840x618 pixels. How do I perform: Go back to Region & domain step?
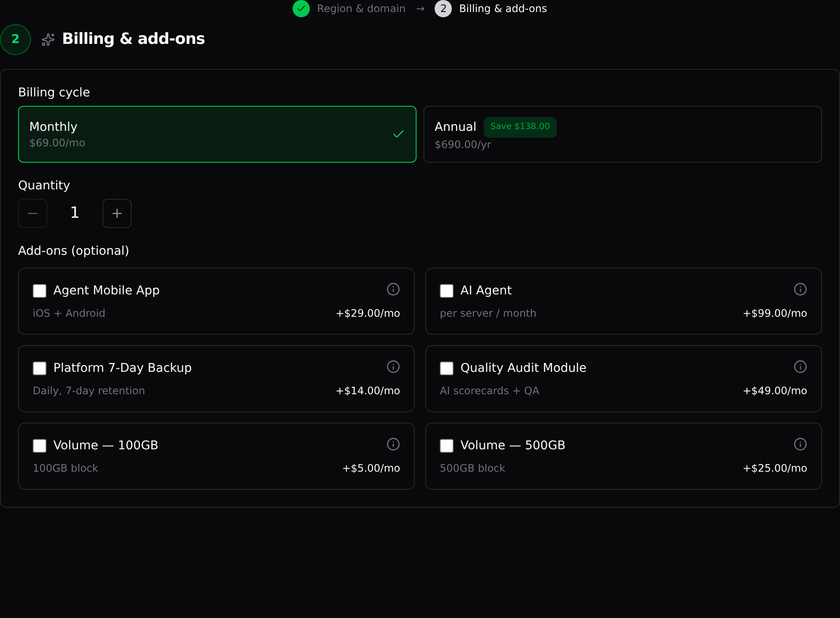pyautogui.click(x=361, y=9)
